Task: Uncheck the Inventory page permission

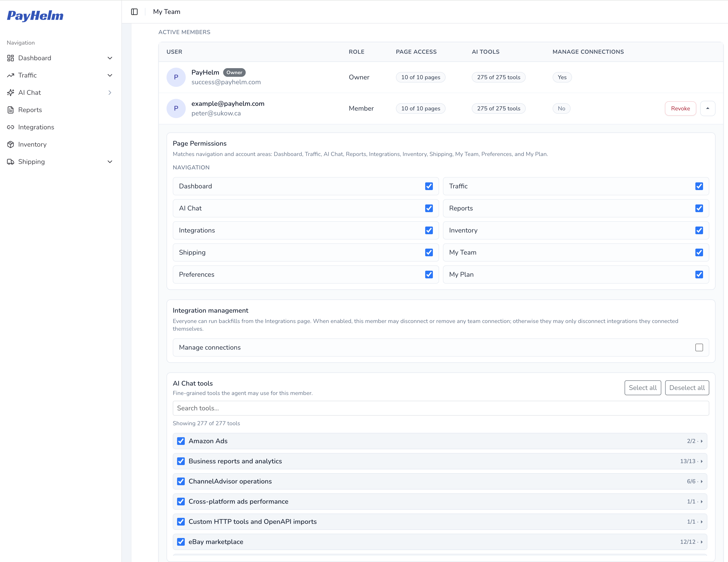Action: point(699,230)
